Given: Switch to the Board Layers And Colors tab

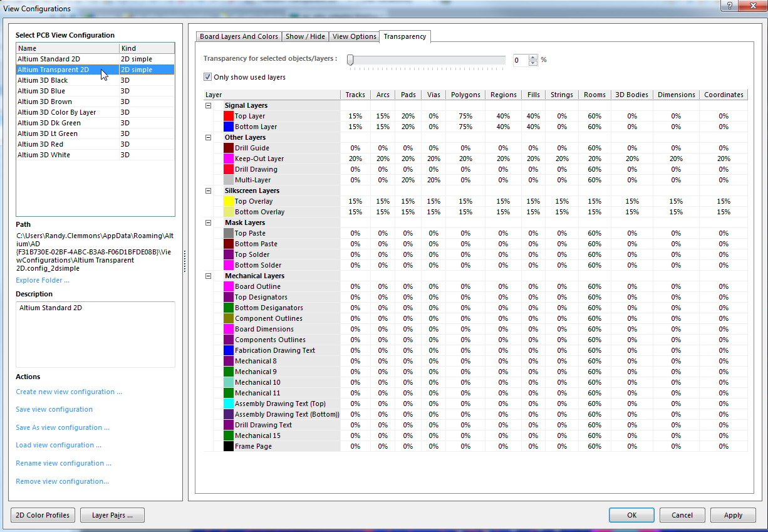Looking at the screenshot, I should 239,36.
